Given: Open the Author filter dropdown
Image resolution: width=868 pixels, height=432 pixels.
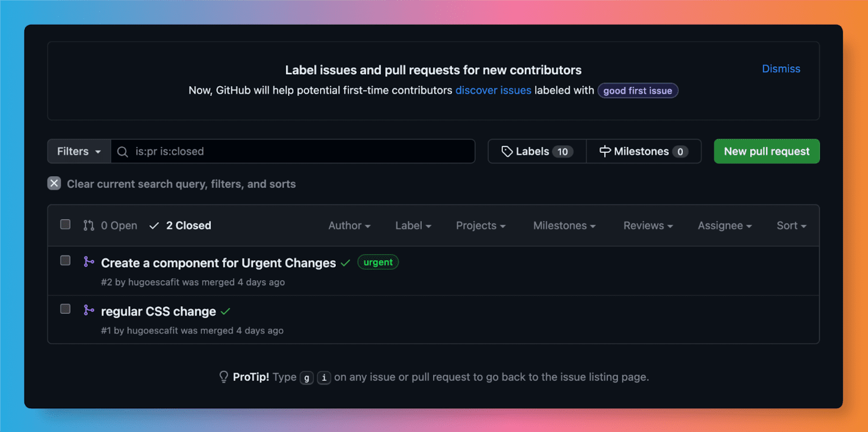Looking at the screenshot, I should click(x=349, y=225).
